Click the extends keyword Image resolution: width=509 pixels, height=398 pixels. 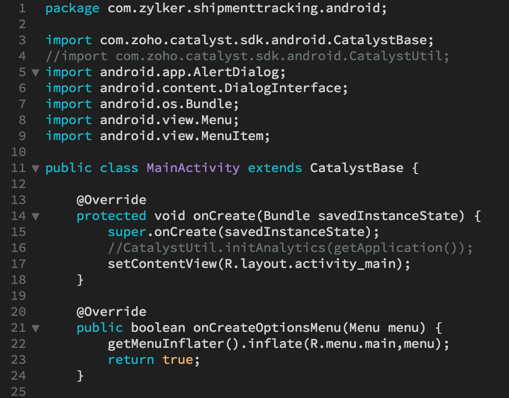[275, 168]
